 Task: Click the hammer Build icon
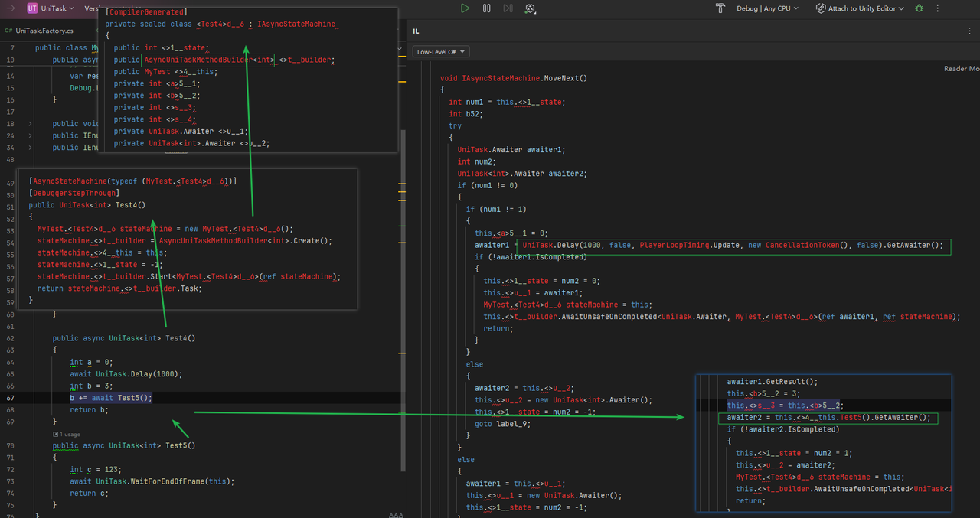(720, 8)
